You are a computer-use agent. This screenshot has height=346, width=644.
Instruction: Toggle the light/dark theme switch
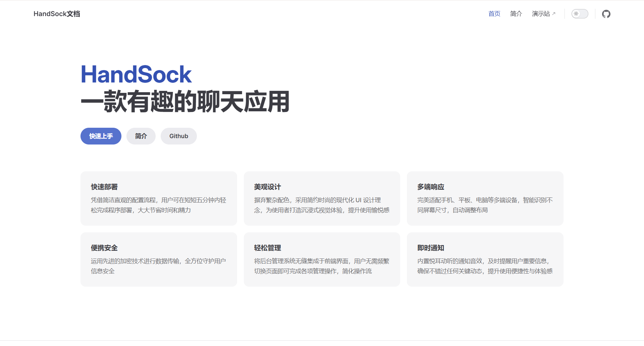580,14
